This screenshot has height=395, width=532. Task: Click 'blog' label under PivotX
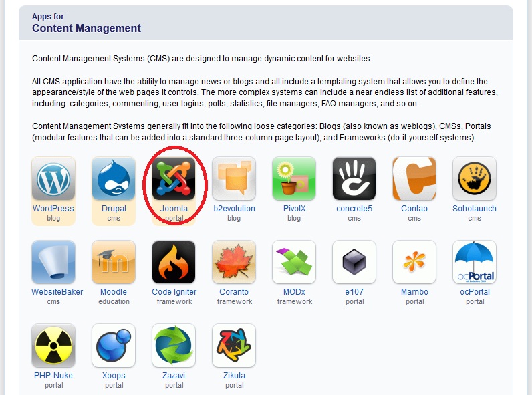click(x=294, y=218)
